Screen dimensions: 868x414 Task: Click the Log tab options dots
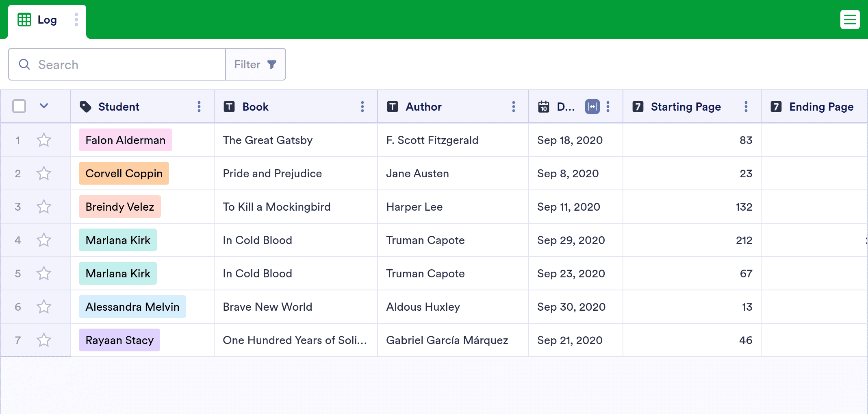76,20
